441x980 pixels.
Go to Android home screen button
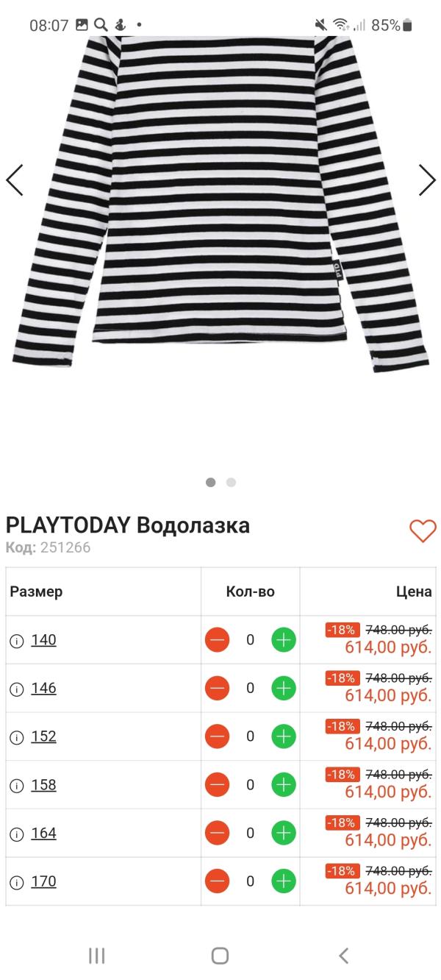point(220,956)
